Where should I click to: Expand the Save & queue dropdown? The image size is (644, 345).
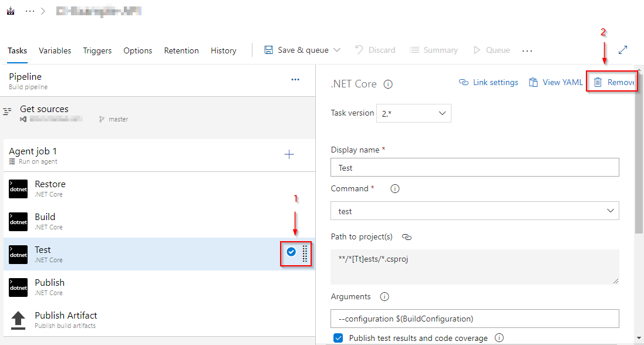click(x=336, y=50)
